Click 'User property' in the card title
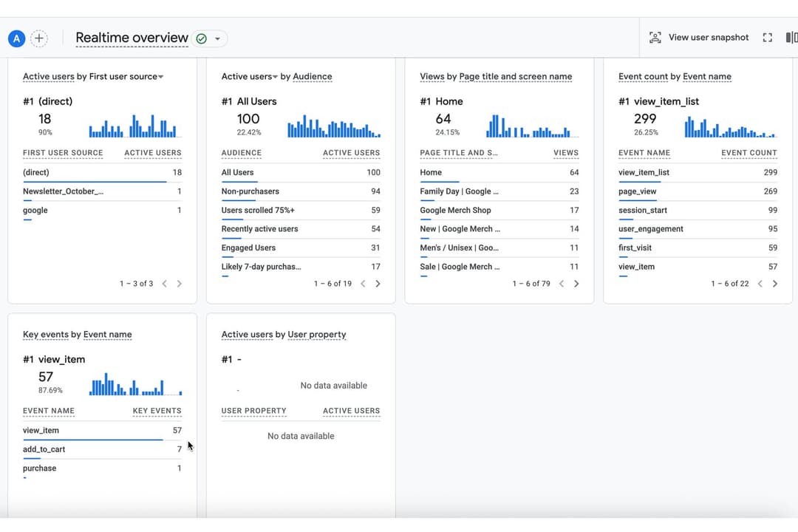The image size is (798, 532). tap(316, 335)
